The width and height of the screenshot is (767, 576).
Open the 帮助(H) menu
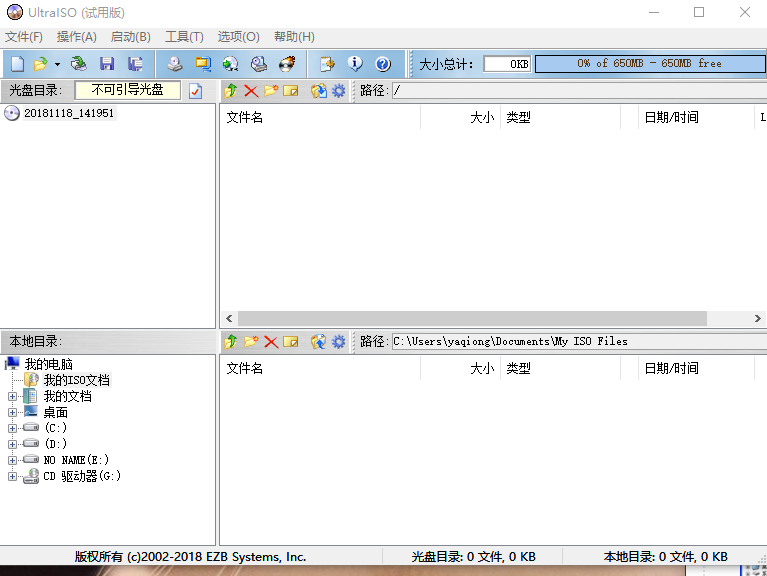[294, 37]
